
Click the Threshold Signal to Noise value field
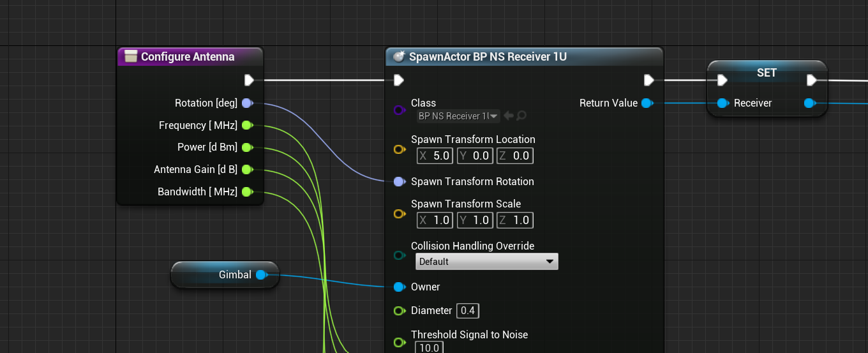[429, 347]
